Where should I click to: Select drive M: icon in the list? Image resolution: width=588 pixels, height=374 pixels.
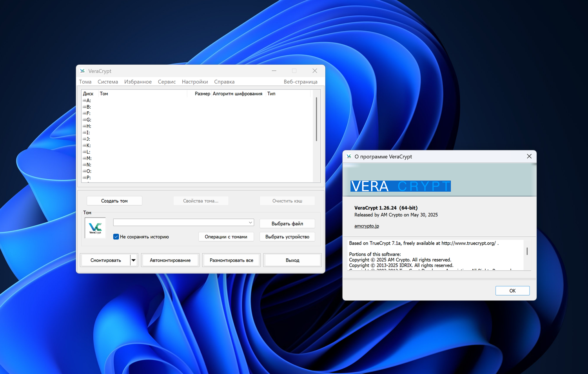pyautogui.click(x=84, y=158)
